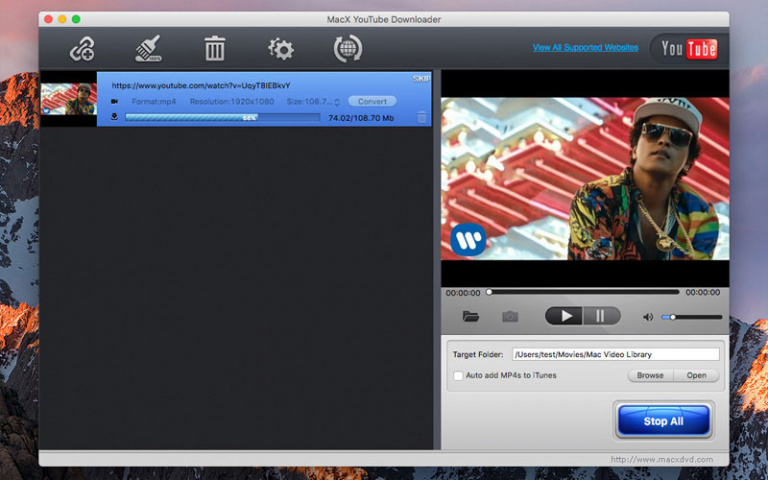The height and width of the screenshot is (480, 768).
Task: Click the video camera format icon
Action: (x=114, y=101)
